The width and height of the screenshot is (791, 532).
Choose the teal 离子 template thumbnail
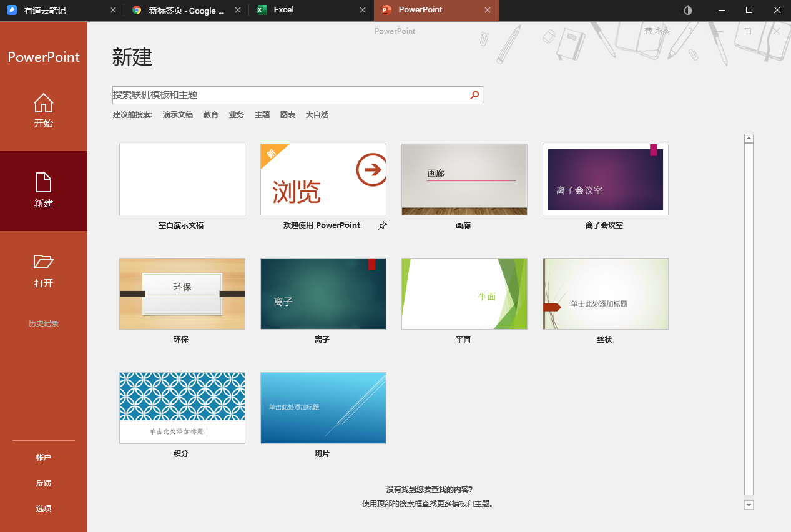tap(323, 294)
